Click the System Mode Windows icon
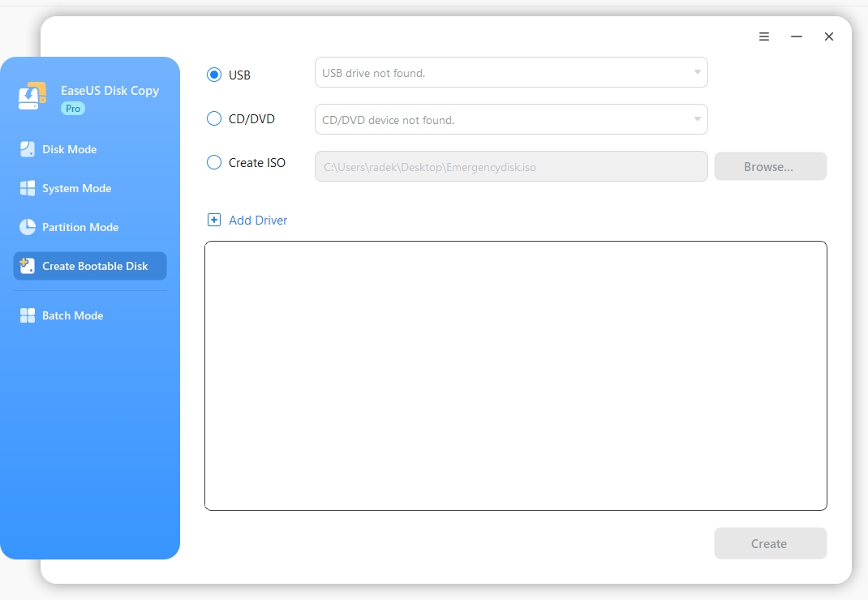 [x=28, y=188]
